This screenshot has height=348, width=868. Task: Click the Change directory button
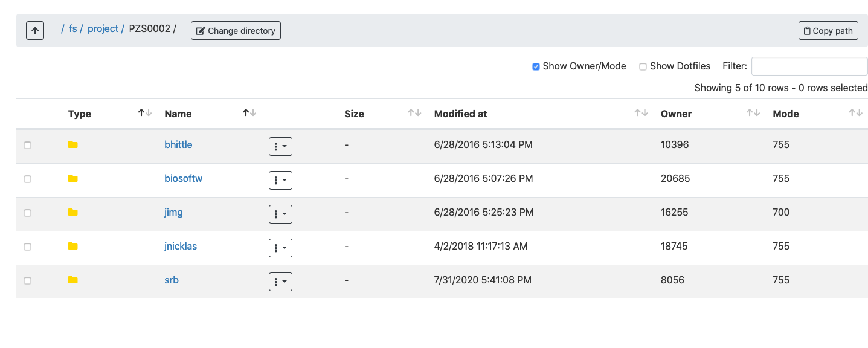click(x=236, y=30)
